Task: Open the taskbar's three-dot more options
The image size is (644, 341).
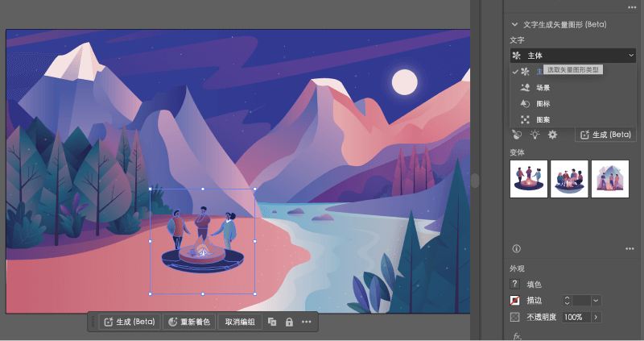Action: click(307, 322)
